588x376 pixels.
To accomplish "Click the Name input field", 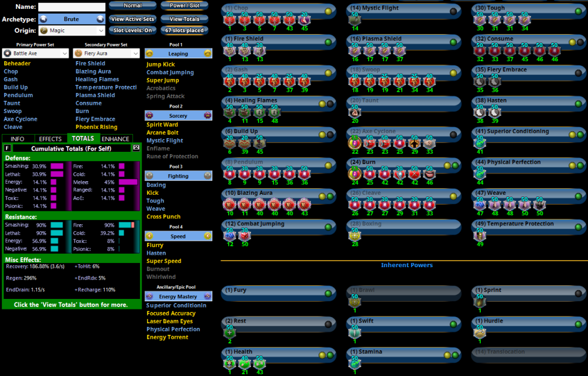I will pos(72,7).
